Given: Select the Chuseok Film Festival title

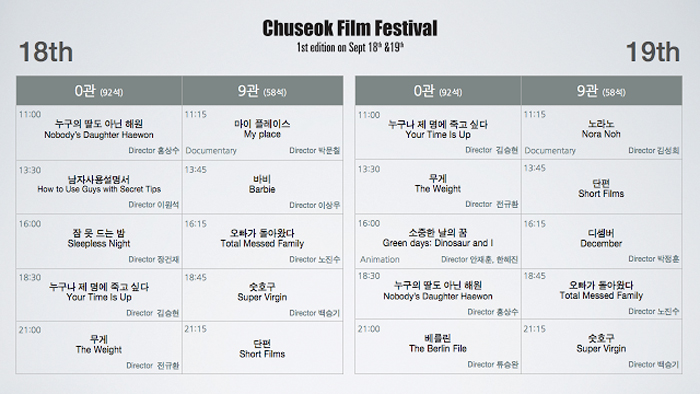Looking at the screenshot, I should (x=350, y=28).
